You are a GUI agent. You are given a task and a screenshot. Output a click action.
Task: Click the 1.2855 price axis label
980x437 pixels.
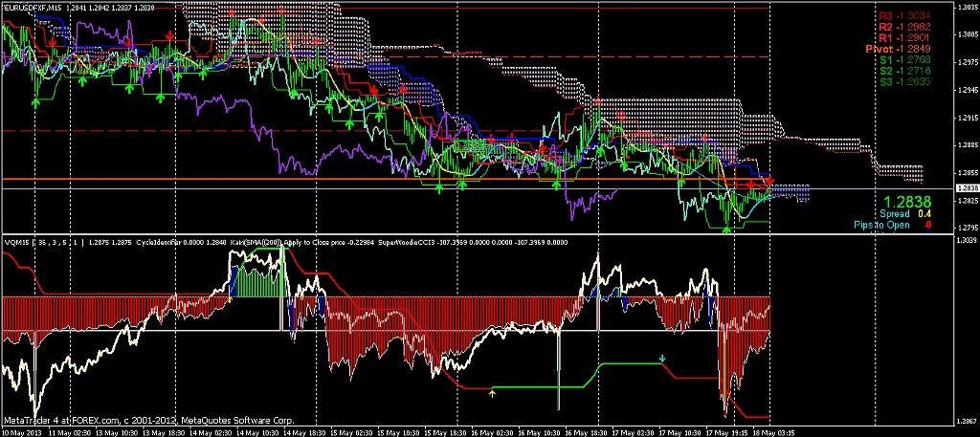[967, 172]
